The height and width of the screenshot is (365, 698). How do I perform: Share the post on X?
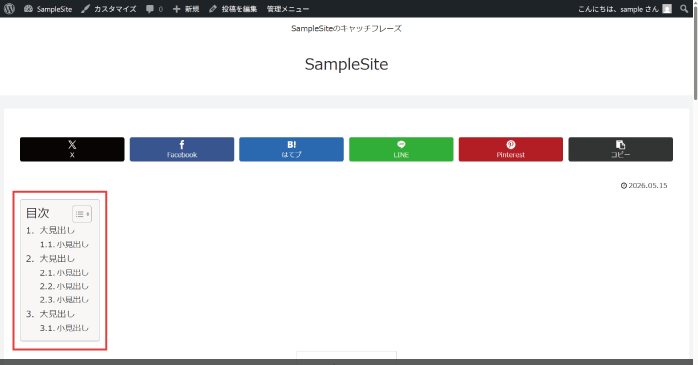coord(72,149)
